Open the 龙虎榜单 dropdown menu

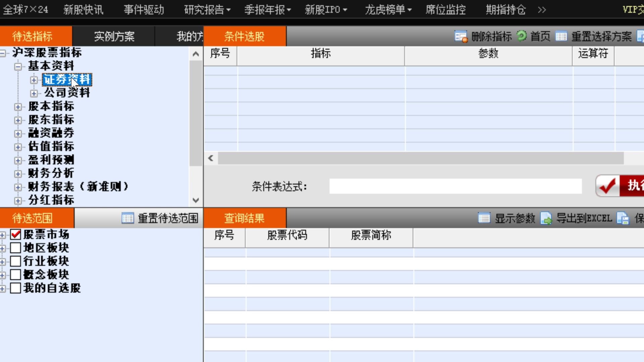(x=388, y=10)
